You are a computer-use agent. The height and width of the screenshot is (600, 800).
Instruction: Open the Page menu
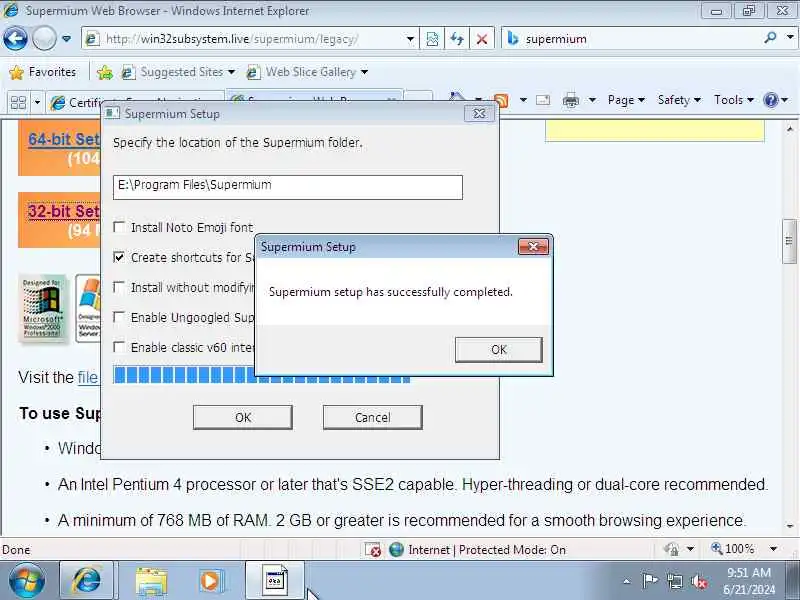(626, 100)
